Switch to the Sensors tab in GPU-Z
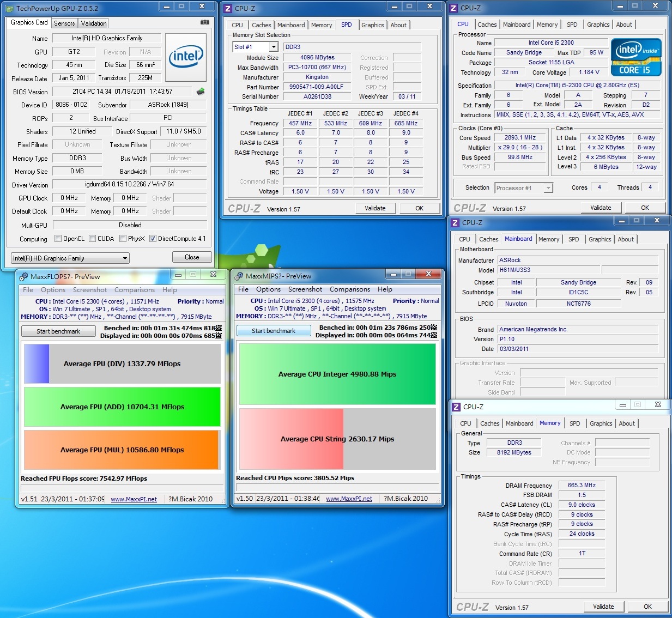The width and height of the screenshot is (672, 618). click(64, 23)
